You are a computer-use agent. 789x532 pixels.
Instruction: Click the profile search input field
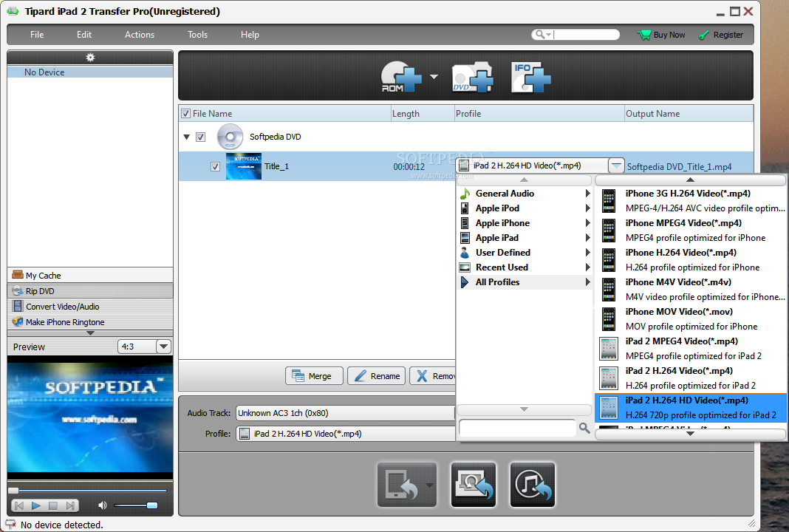tap(517, 429)
